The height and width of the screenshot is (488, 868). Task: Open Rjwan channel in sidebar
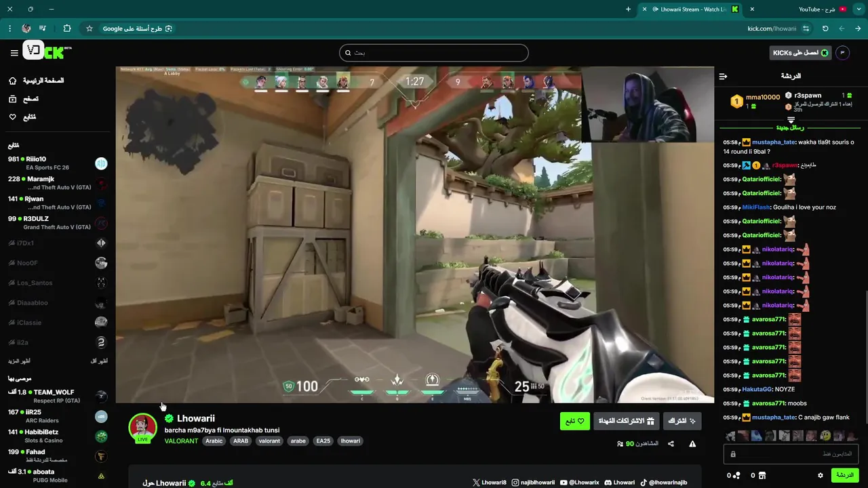click(x=58, y=203)
